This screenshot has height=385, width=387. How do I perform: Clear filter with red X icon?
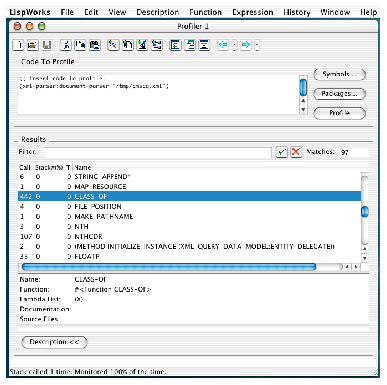pyautogui.click(x=296, y=152)
